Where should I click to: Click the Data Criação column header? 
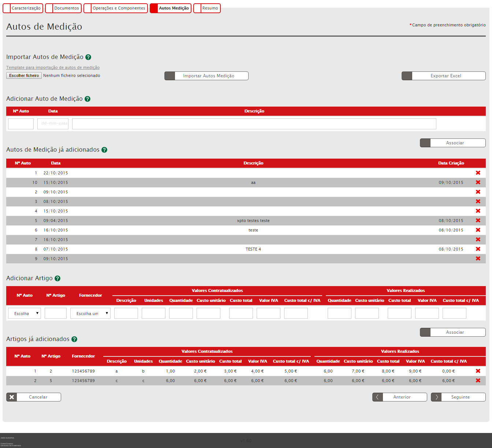451,163
